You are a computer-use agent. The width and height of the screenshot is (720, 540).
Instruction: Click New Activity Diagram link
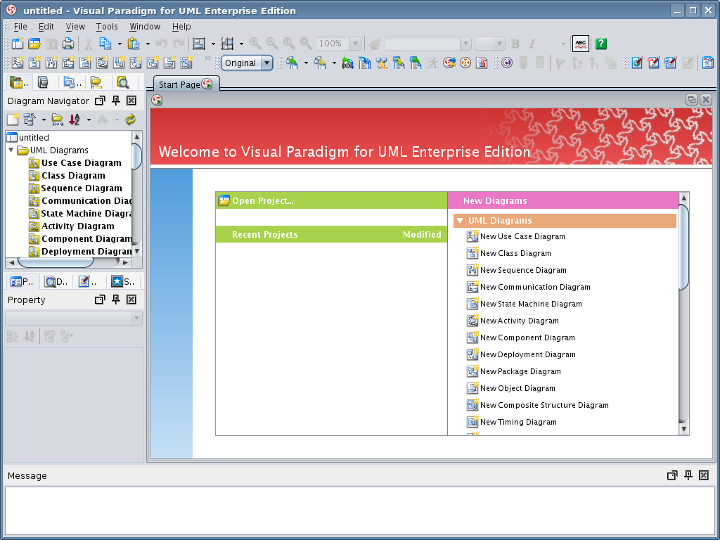tap(519, 321)
